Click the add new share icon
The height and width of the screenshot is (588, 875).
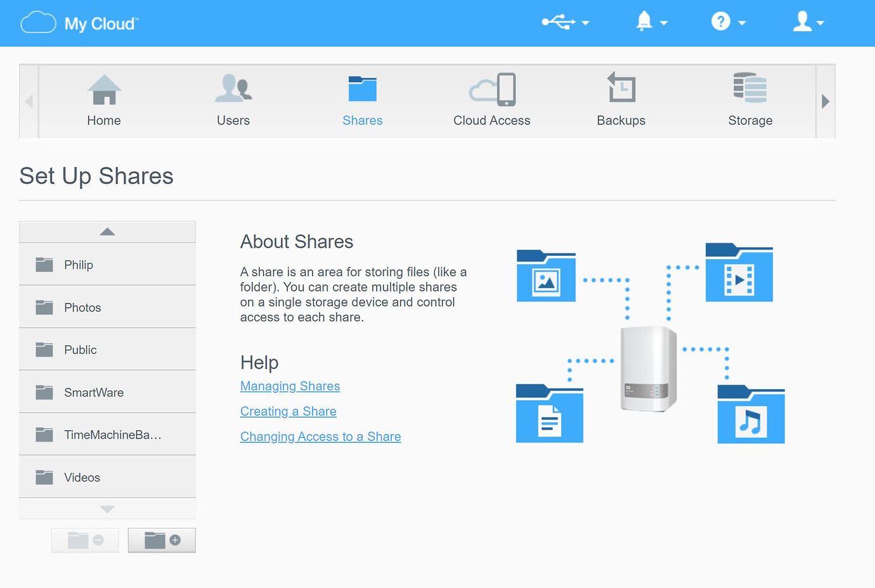[162, 540]
